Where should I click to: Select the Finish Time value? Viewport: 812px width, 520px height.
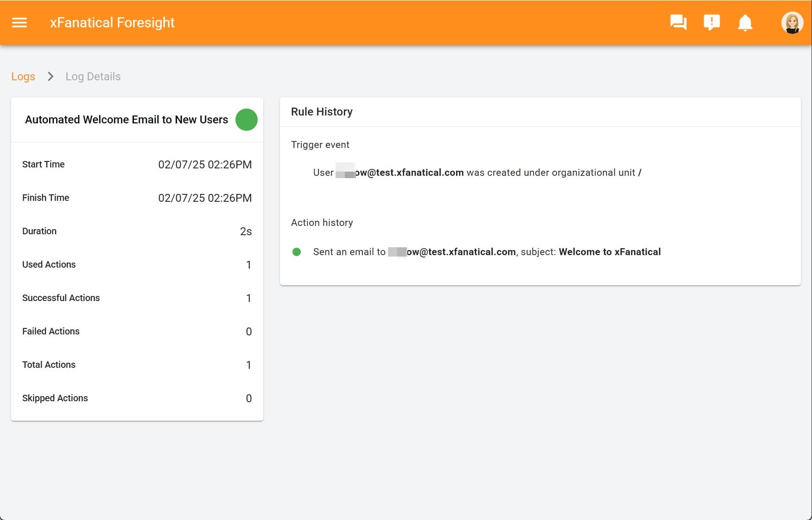[x=205, y=198]
